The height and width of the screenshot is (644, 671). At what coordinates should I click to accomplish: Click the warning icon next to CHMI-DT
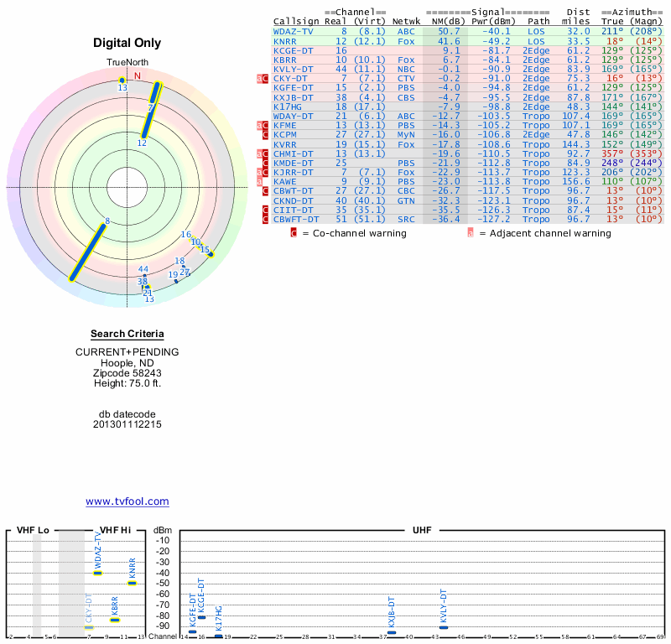[x=265, y=153]
